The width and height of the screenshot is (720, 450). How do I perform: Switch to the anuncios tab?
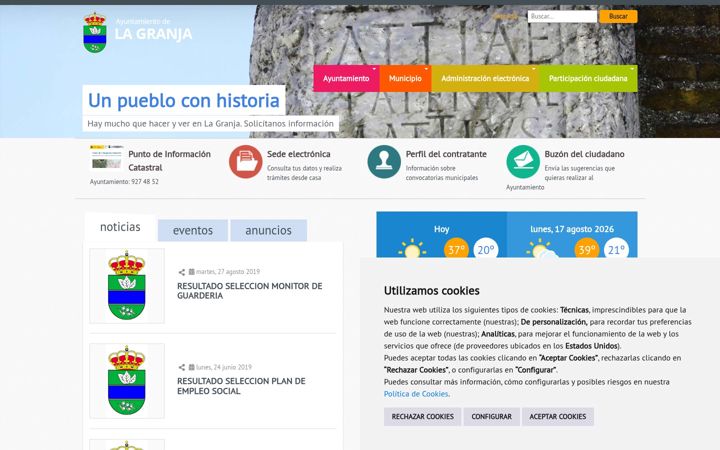(269, 231)
